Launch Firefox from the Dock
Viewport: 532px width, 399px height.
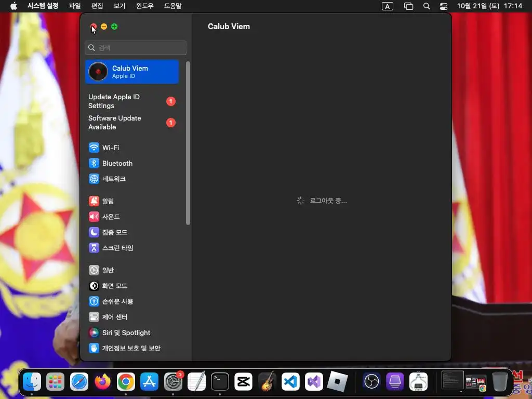click(x=102, y=381)
